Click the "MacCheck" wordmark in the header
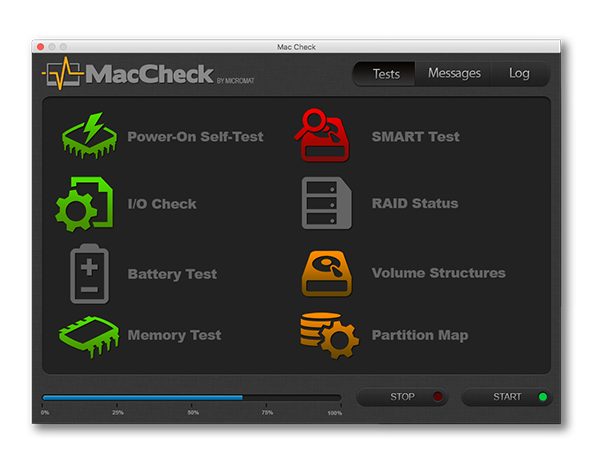Viewport: 600px width, 476px height. click(149, 74)
